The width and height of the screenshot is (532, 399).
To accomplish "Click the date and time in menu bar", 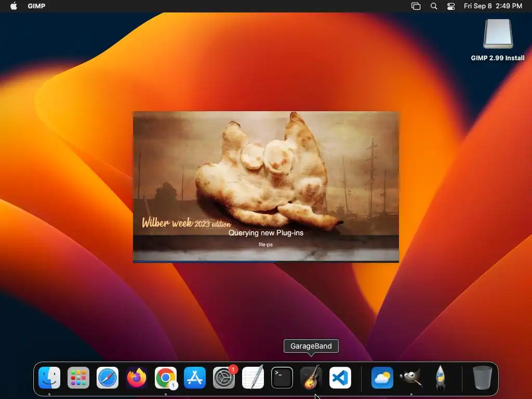I will 493,6.
